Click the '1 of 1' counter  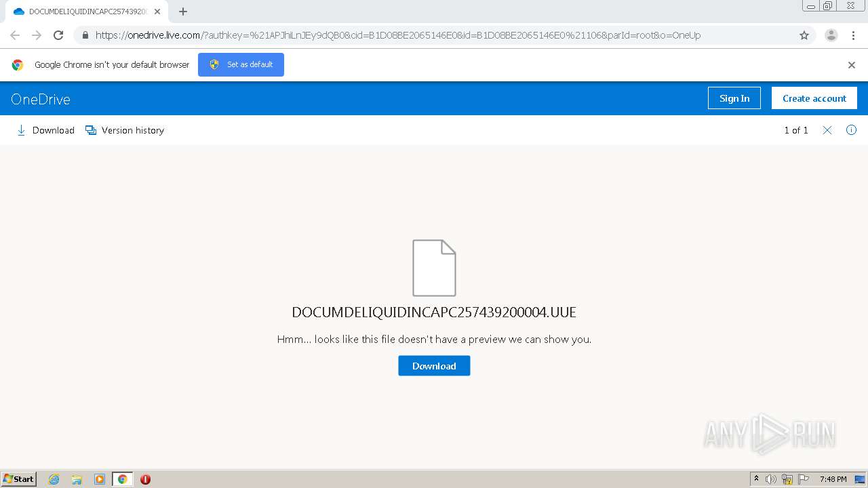796,130
